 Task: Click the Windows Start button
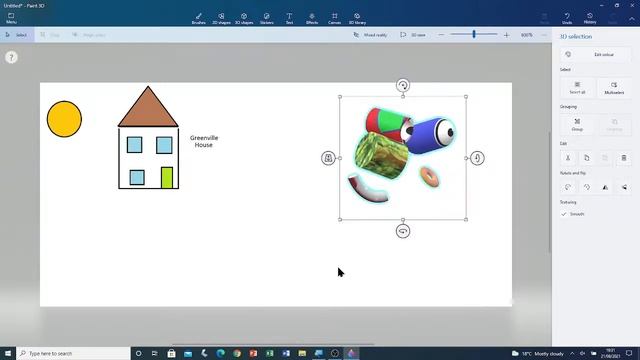click(8, 353)
